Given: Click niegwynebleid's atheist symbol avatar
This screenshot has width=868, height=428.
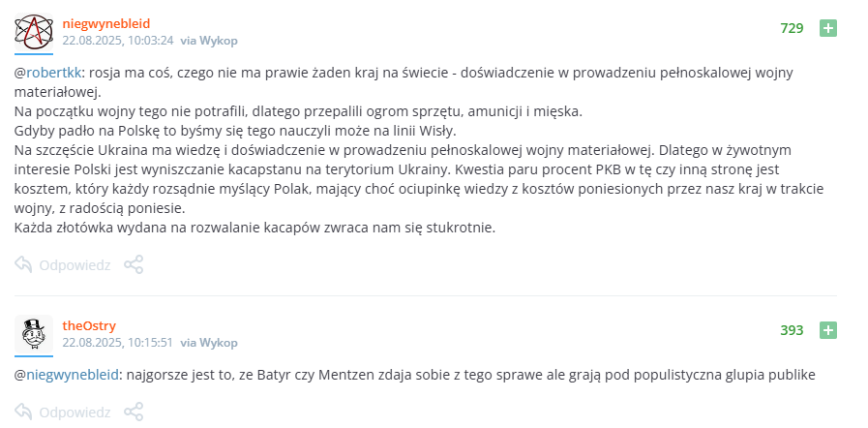Looking at the screenshot, I should coord(33,33).
